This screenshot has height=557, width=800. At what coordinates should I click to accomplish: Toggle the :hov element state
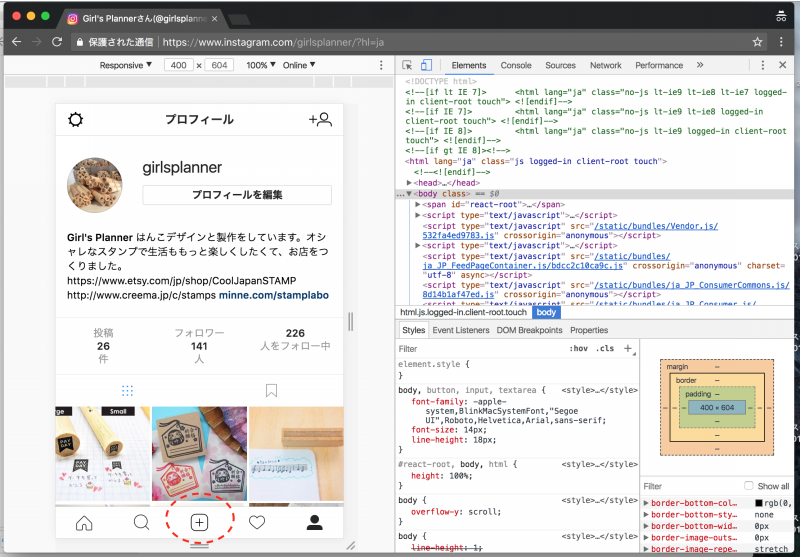[579, 349]
